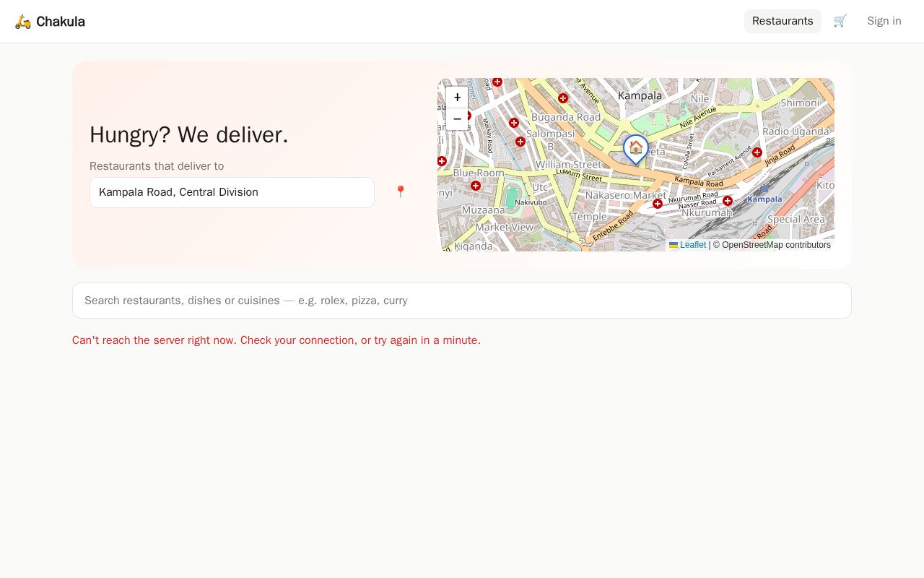The width and height of the screenshot is (924, 578).
Task: Focus the delivery address field
Action: (x=232, y=192)
